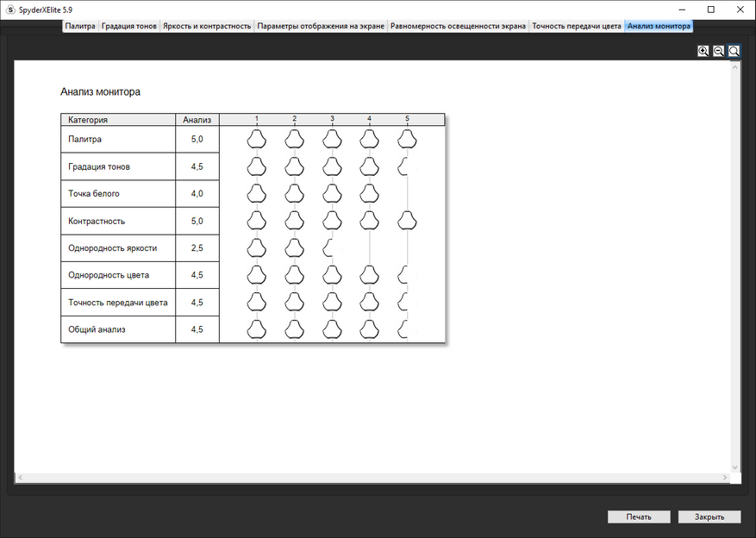Click the vertical scrollbar down arrow
756x538 pixels.
tap(734, 467)
